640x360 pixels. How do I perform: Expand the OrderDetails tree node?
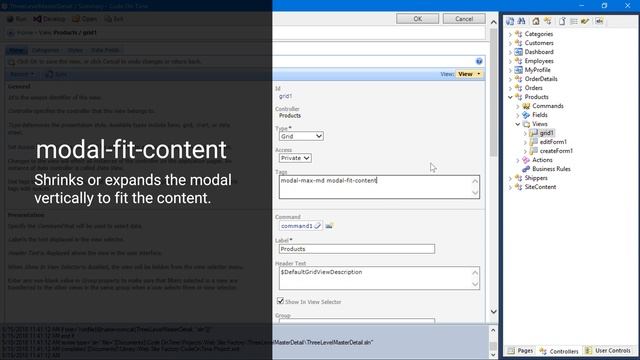click(x=510, y=79)
